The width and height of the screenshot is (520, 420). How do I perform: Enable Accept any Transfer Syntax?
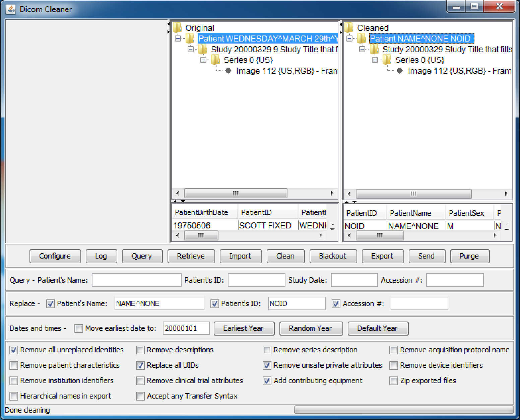[x=140, y=396]
